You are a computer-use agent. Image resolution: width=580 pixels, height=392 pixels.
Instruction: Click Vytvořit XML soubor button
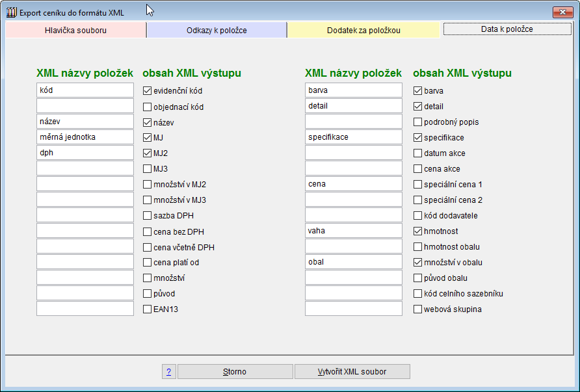(x=352, y=372)
